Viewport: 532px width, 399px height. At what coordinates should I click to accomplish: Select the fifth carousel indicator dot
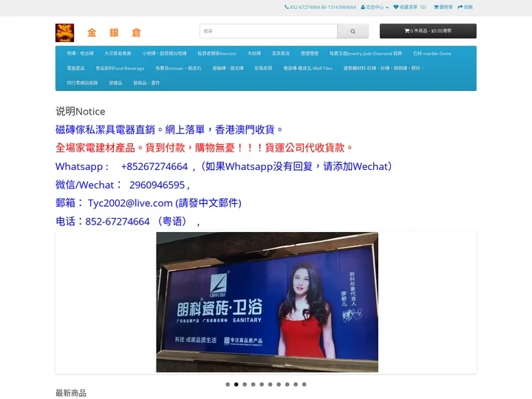pyautogui.click(x=262, y=384)
